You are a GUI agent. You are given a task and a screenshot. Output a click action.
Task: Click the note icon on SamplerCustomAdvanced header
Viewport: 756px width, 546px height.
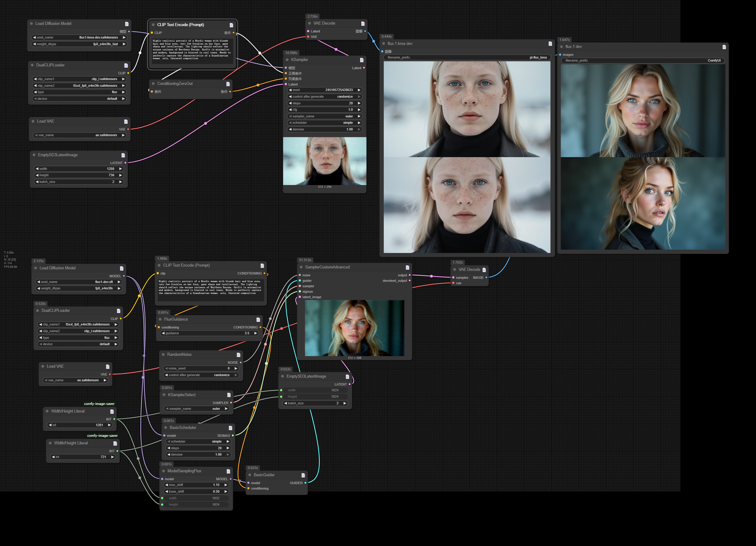click(x=407, y=267)
